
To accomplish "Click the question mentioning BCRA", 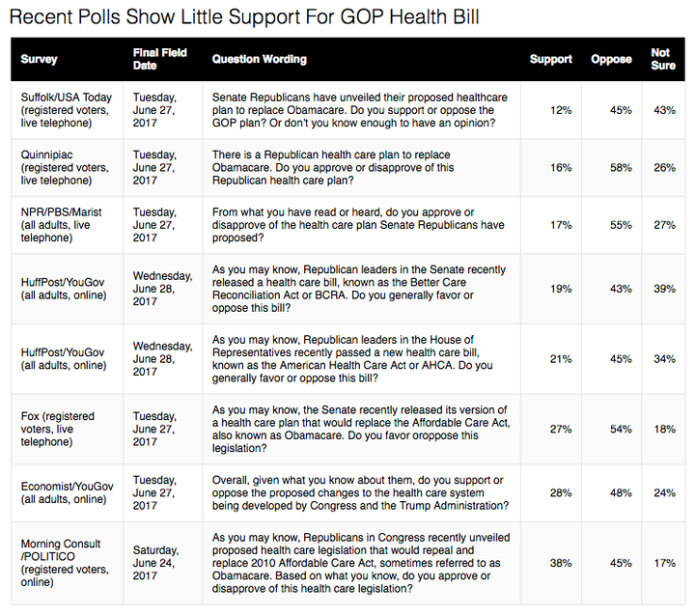I will click(358, 289).
